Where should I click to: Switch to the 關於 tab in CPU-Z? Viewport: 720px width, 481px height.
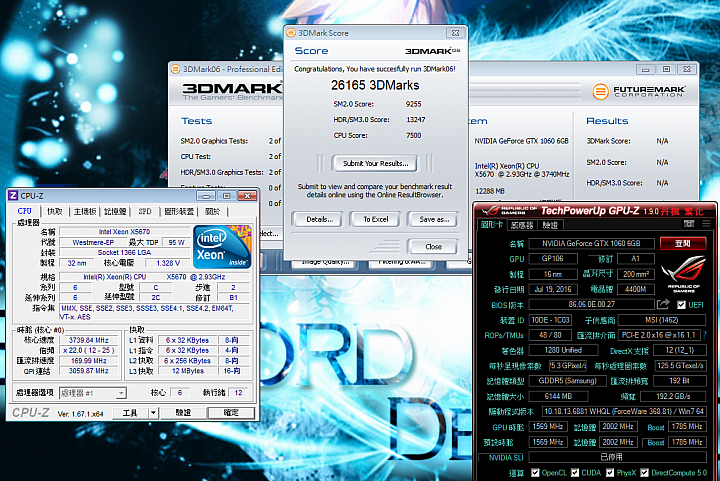click(213, 212)
